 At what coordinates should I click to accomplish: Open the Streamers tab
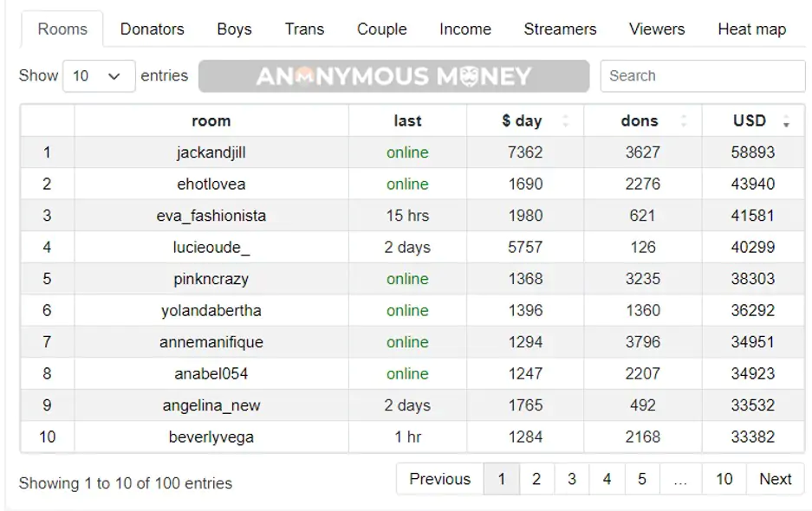point(560,29)
